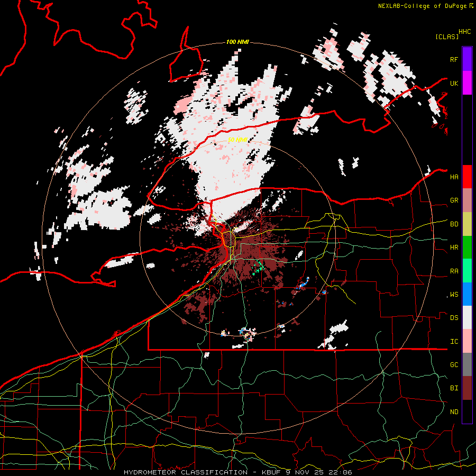This screenshot has height=476, width=476.
Task: Pick the IC legend label
Action: pos(454,342)
